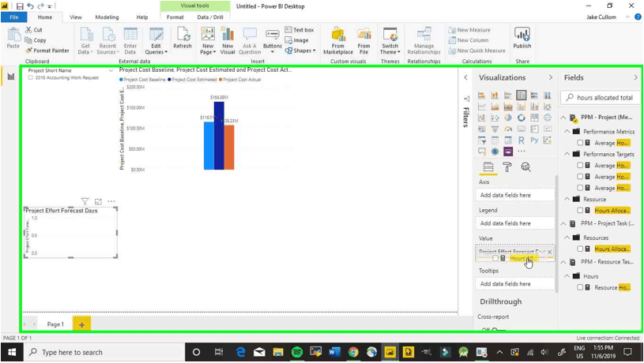Add a new page with the plus tab
The height and width of the screenshot is (363, 644).
click(81, 324)
